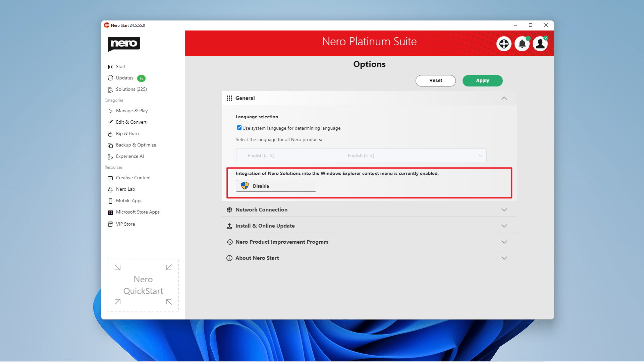Image resolution: width=644 pixels, height=362 pixels.
Task: Click the Reset button to revert settings
Action: (435, 80)
